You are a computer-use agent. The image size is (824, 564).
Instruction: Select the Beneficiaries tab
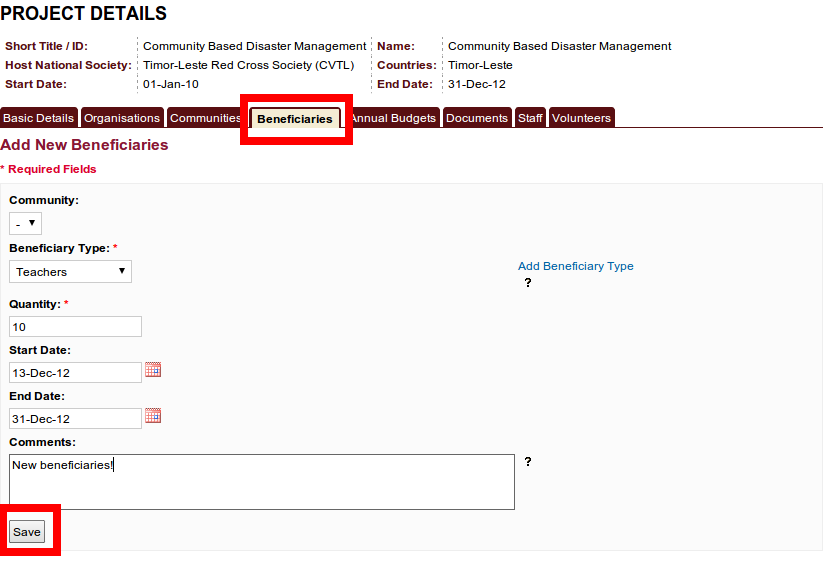(x=295, y=119)
